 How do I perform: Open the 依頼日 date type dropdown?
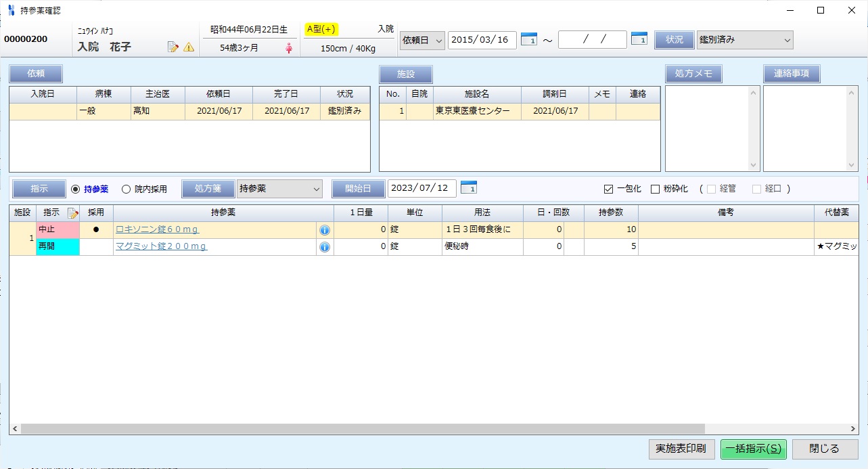422,40
